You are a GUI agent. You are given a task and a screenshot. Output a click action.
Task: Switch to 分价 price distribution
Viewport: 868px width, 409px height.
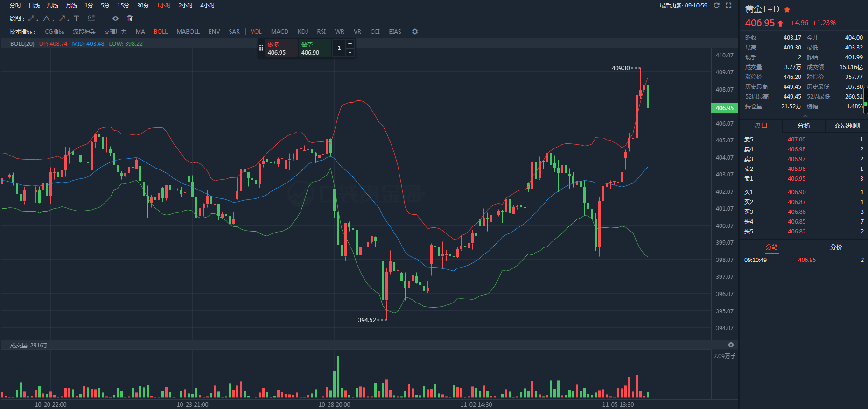(x=836, y=247)
